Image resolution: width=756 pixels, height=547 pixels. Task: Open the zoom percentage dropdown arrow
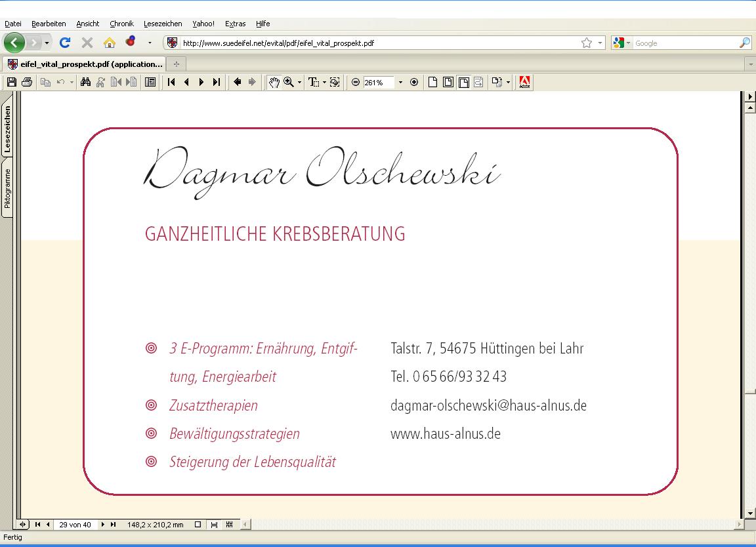click(400, 82)
